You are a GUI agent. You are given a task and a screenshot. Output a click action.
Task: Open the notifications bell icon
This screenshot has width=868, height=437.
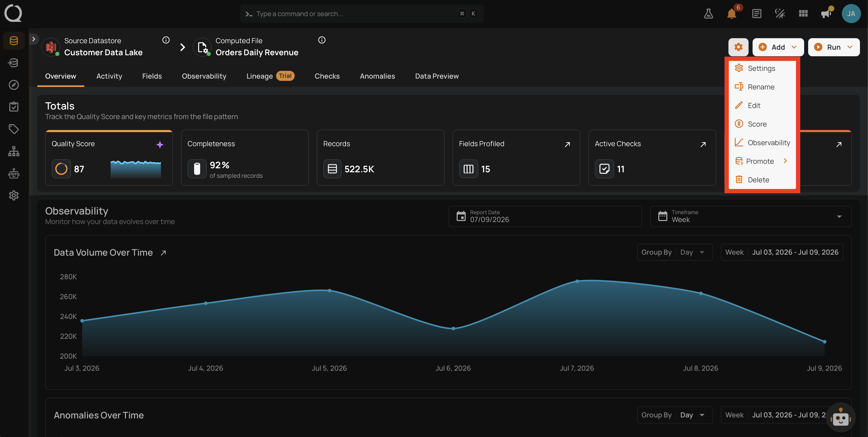(731, 14)
